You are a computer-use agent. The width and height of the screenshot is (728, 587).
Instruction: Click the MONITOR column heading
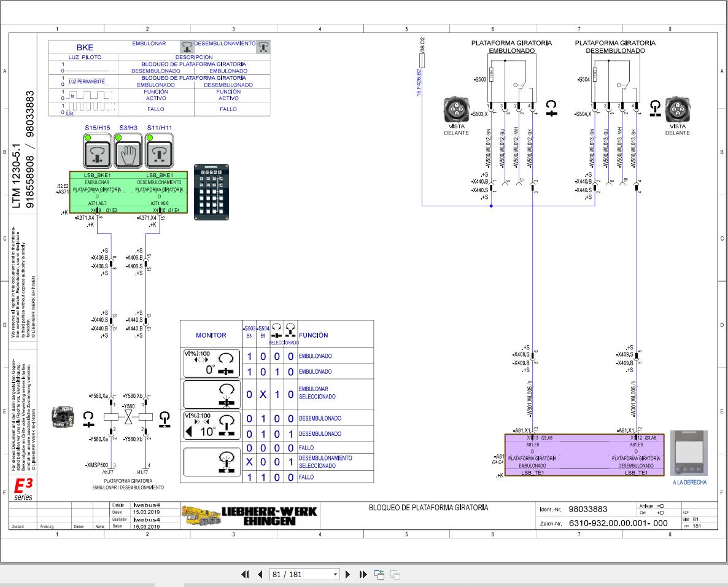click(211, 335)
